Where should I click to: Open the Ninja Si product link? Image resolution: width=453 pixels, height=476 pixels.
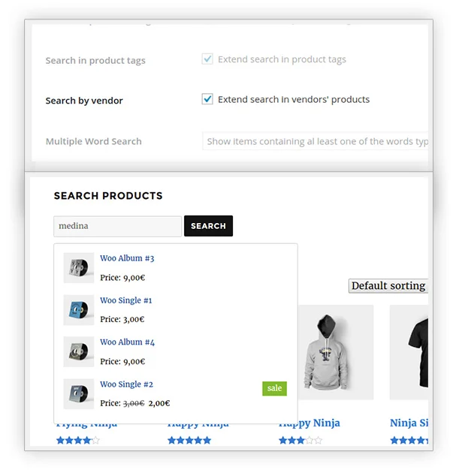(x=408, y=423)
